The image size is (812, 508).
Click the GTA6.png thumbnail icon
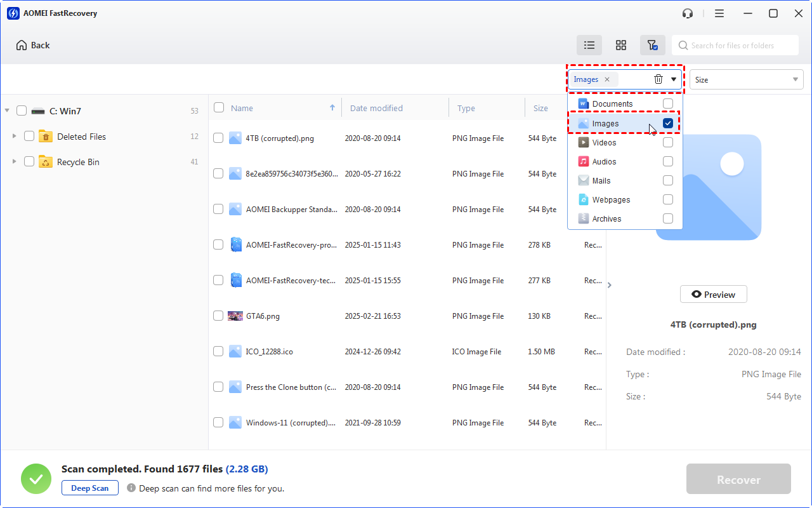click(235, 316)
